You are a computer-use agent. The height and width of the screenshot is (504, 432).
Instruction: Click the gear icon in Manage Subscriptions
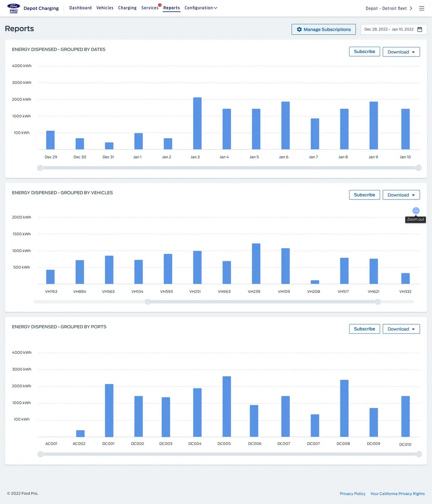point(299,29)
